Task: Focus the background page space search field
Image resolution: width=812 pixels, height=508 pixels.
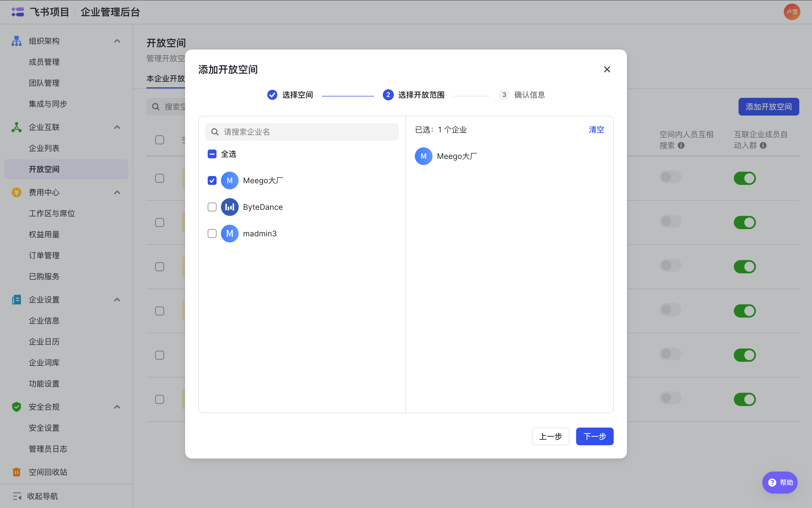Action: pos(166,107)
